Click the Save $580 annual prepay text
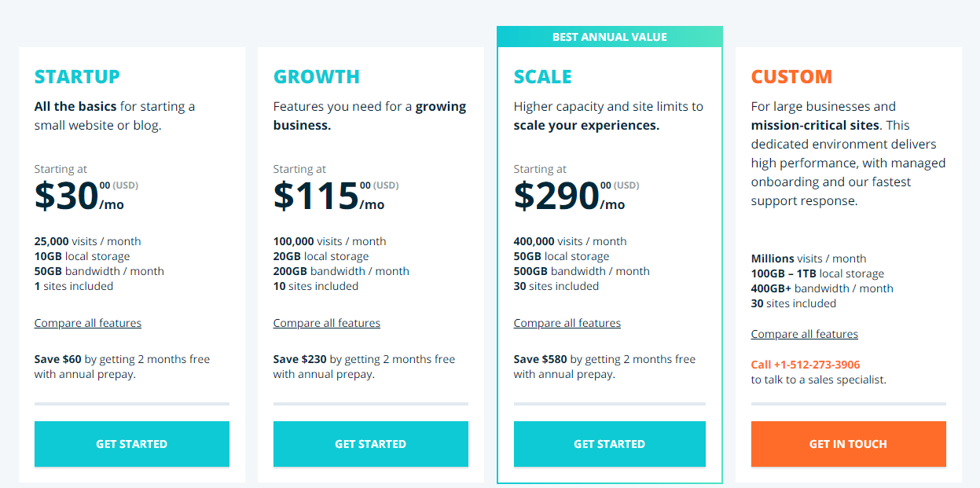The image size is (980, 488). tap(605, 367)
